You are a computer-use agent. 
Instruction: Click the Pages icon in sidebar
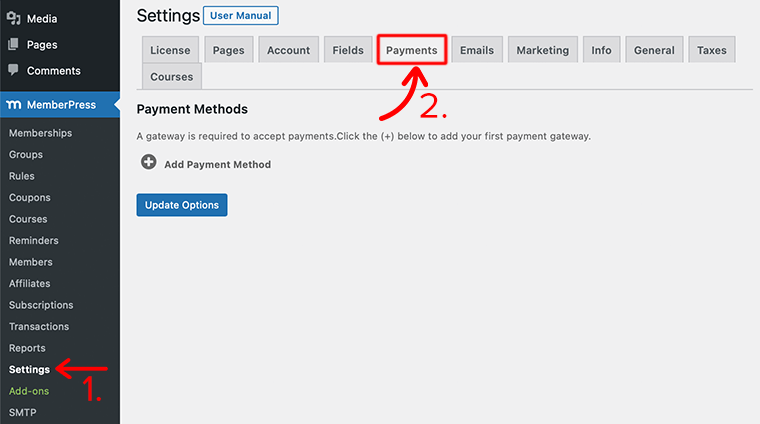pyautogui.click(x=13, y=45)
